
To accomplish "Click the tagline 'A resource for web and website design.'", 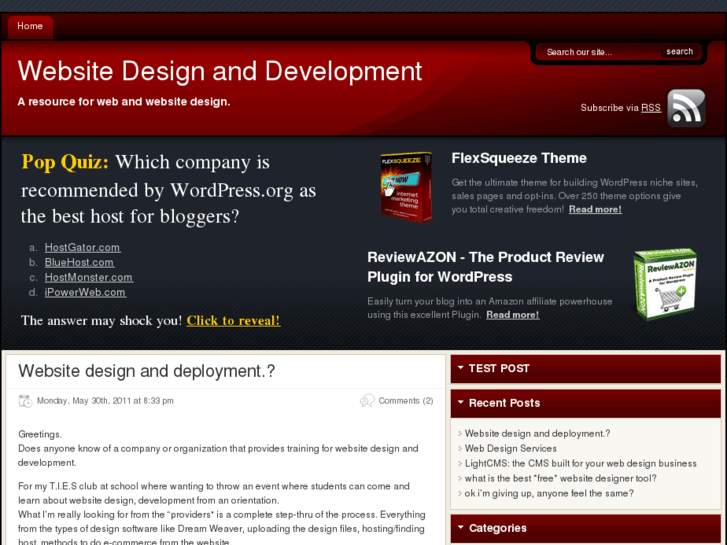I will [x=124, y=102].
